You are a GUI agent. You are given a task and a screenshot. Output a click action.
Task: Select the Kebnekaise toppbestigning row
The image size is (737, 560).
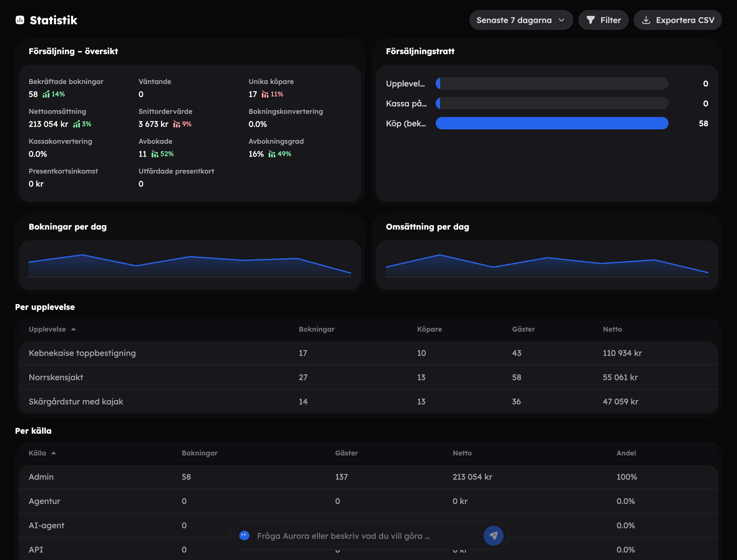tap(368, 353)
